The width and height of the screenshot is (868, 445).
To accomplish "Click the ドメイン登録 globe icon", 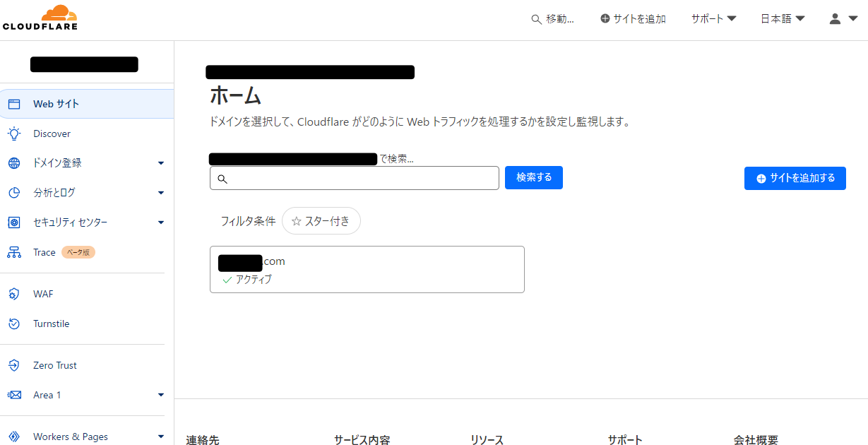I will [14, 163].
